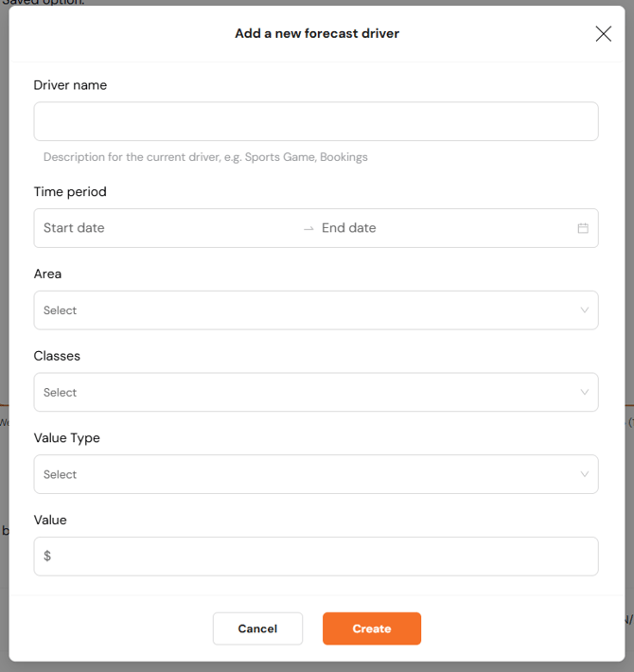Image resolution: width=634 pixels, height=672 pixels.
Task: Focus the Driver name text field
Action: click(315, 121)
